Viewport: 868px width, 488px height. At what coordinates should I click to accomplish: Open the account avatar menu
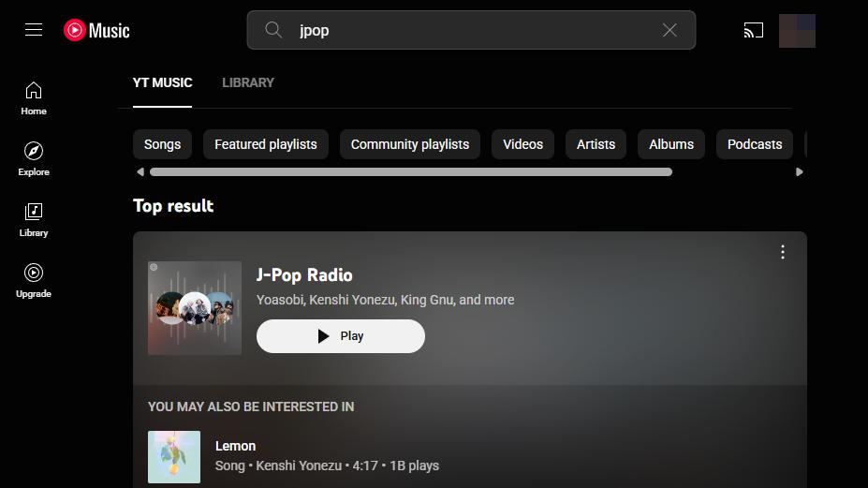coord(797,31)
